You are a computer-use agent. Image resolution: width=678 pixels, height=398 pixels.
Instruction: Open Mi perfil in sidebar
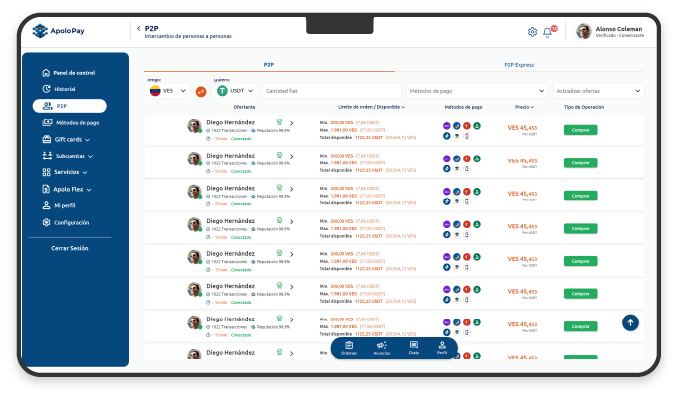[59, 205]
